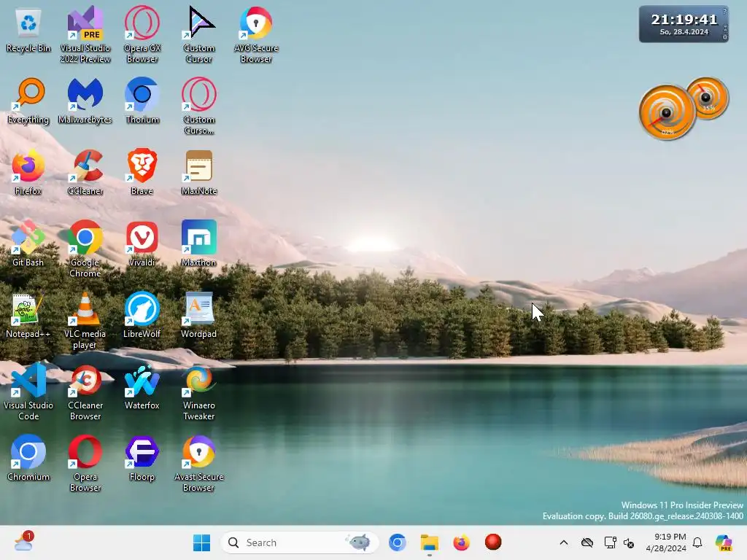Select the VLC media player icon

(x=85, y=320)
